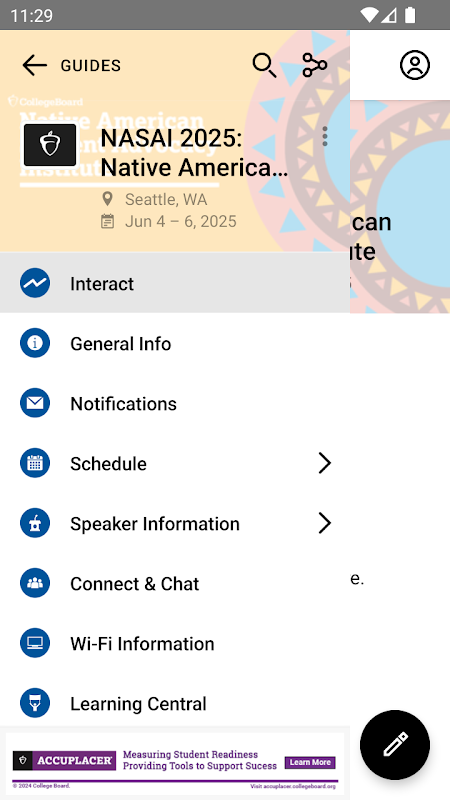Tap the Notifications envelope icon

pyautogui.click(x=35, y=403)
